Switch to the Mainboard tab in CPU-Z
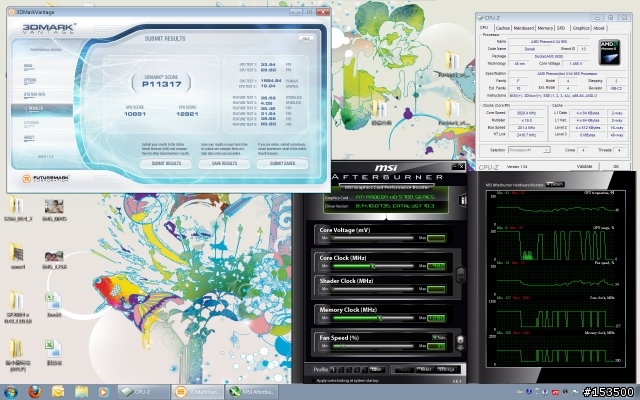Screen dimensions: 640x400 (524, 28)
